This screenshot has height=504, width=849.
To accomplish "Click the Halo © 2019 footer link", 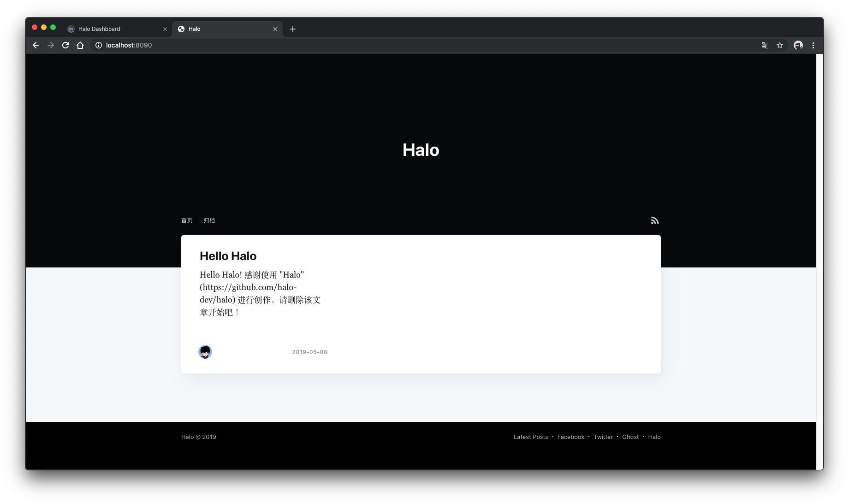I will [x=198, y=437].
